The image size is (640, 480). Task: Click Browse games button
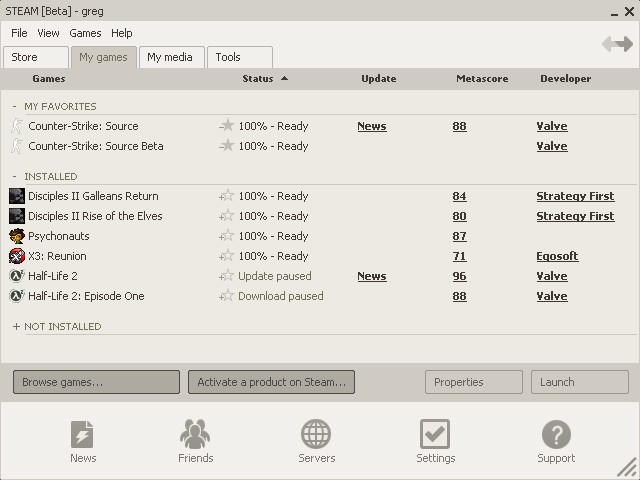click(x=96, y=382)
